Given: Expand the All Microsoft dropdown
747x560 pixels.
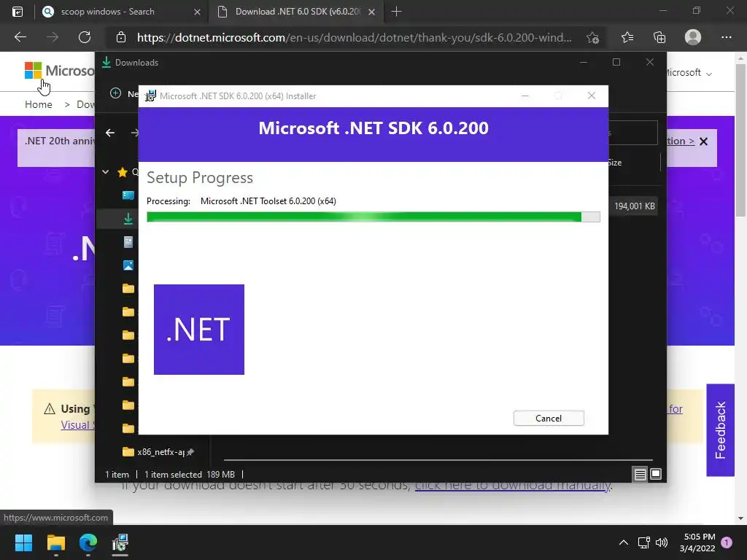Looking at the screenshot, I should pyautogui.click(x=689, y=73).
